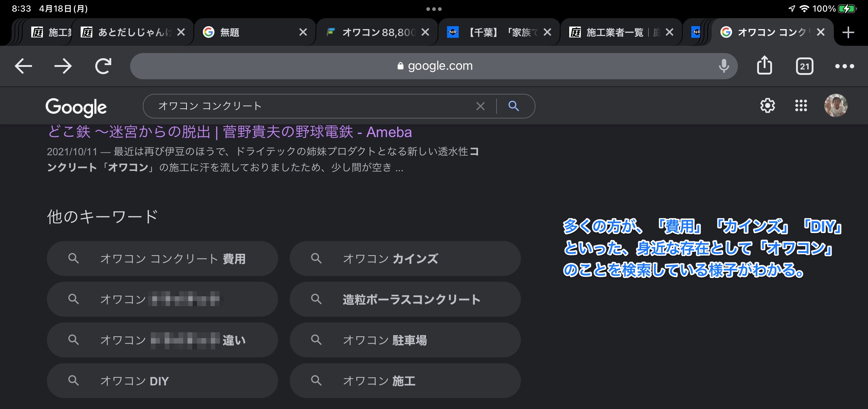Tap the google.com address bar

click(434, 66)
